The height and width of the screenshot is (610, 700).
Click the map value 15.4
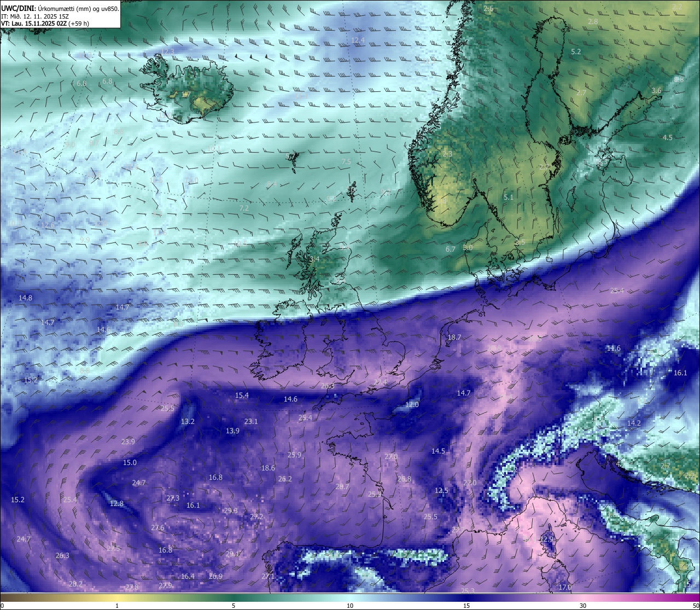click(242, 395)
